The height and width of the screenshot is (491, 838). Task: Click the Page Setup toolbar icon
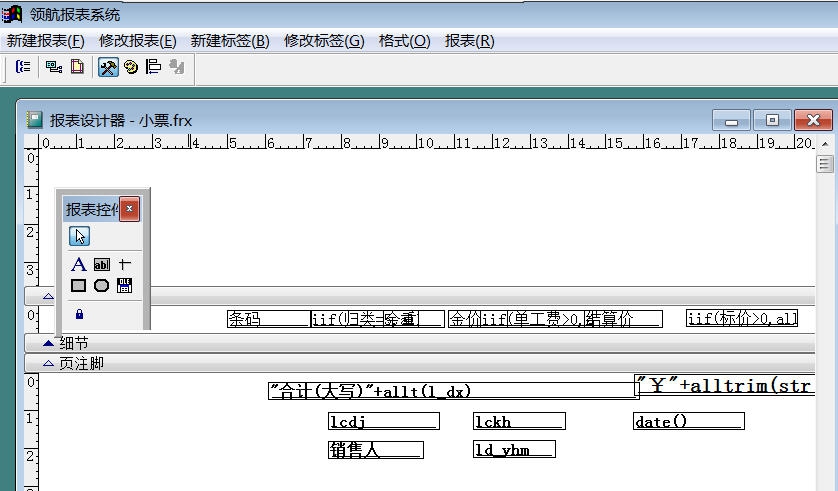77,67
